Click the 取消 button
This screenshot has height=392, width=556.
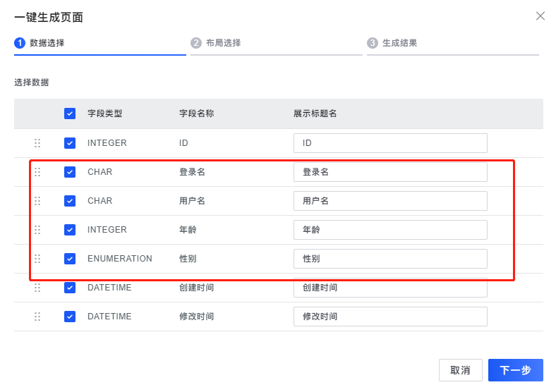pos(460,370)
